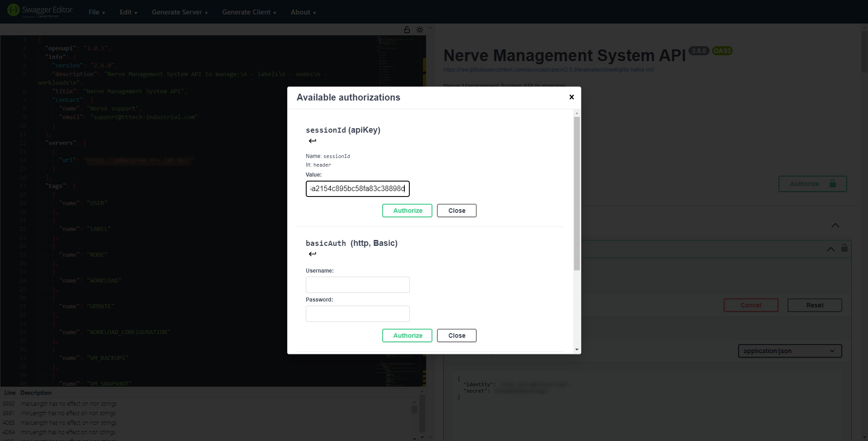
Task: Click the lock icon inside the right Authorize button
Action: coord(833,184)
